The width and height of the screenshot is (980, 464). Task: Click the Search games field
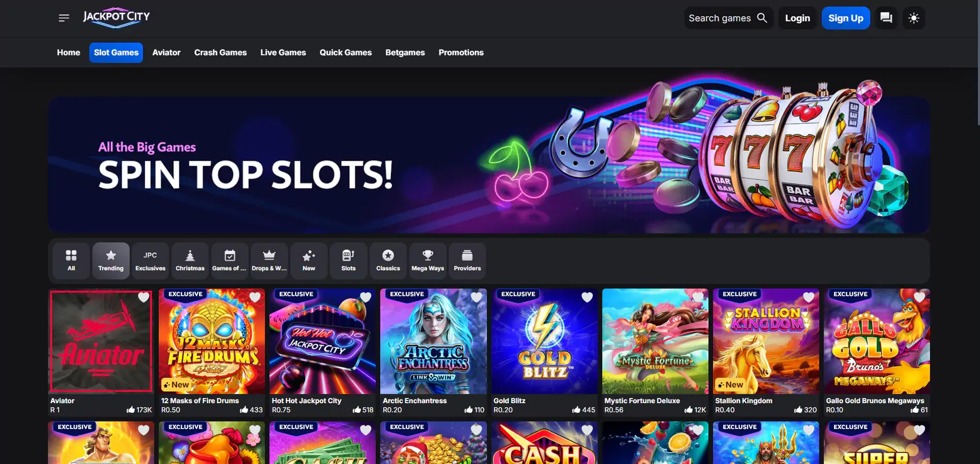(x=728, y=18)
